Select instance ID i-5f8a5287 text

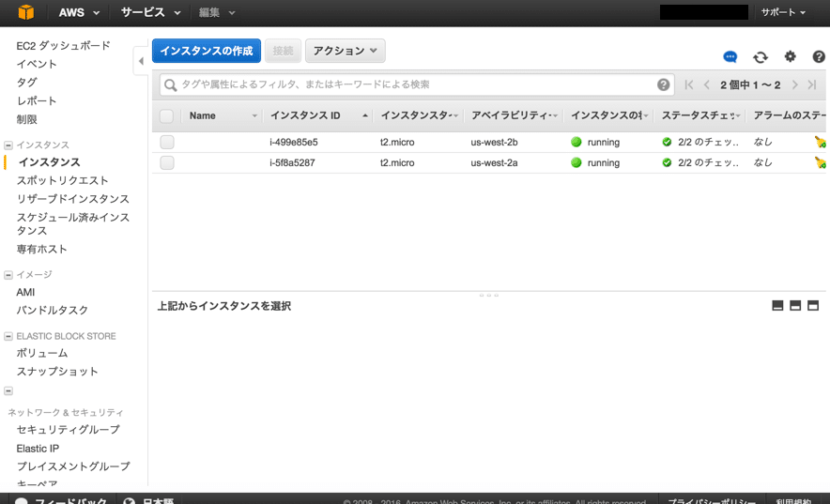[292, 162]
